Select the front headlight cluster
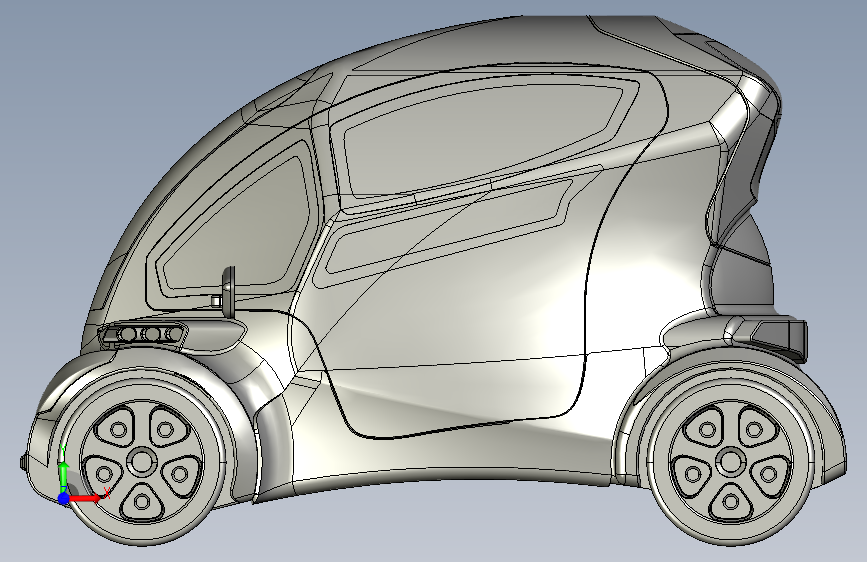This screenshot has height=562, width=867. pyautogui.click(x=143, y=335)
